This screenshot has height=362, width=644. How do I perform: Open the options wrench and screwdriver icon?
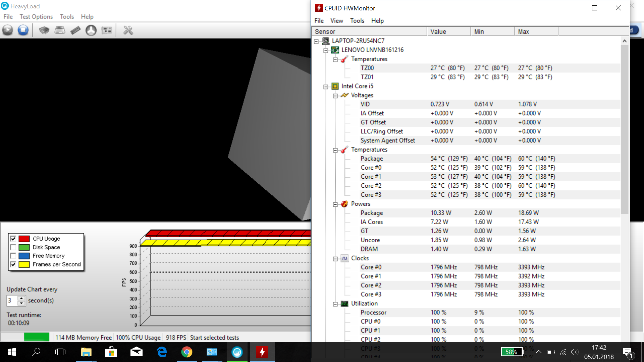tap(128, 31)
